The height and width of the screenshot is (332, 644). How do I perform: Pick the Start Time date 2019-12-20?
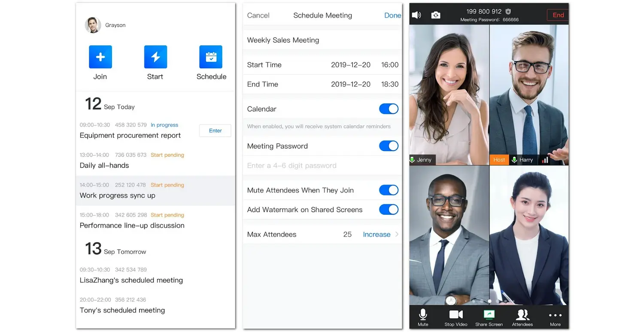pyautogui.click(x=351, y=65)
